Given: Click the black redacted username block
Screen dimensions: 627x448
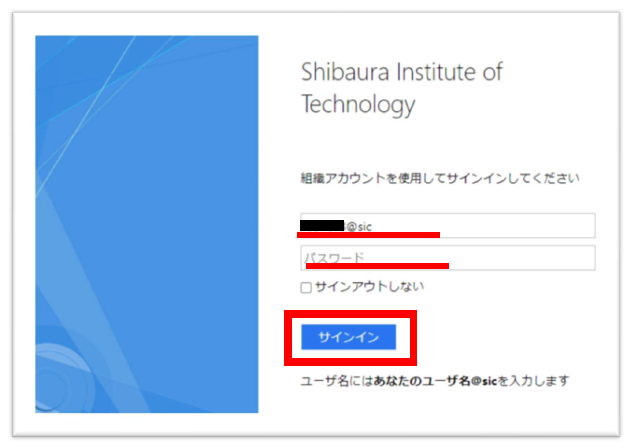Looking at the screenshot, I should (322, 226).
